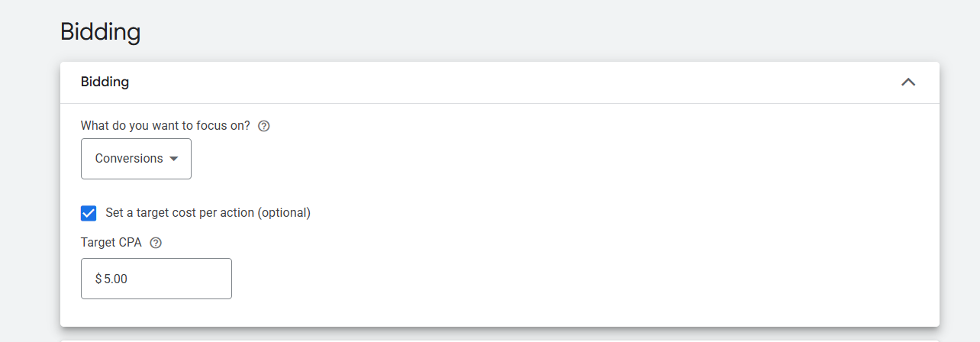This screenshot has height=342, width=980.
Task: Click the arrow in the Conversions dropdown
Action: [x=173, y=159]
